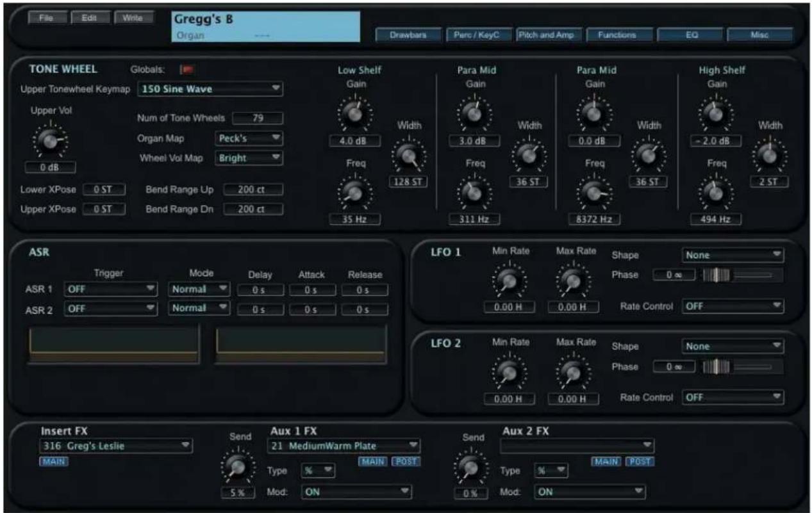Switch to the Perc / KeyC tab

(478, 35)
